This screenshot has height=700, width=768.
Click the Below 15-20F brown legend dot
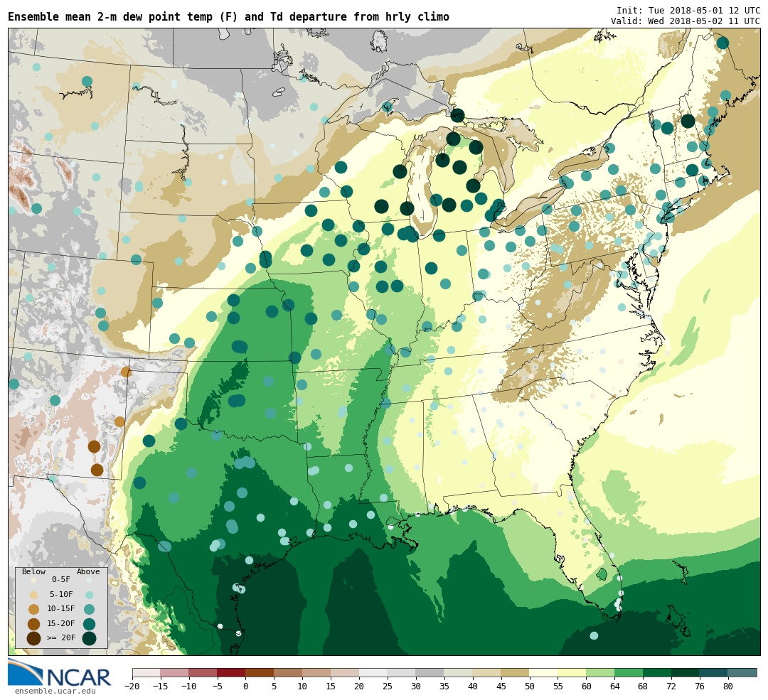pyautogui.click(x=34, y=624)
